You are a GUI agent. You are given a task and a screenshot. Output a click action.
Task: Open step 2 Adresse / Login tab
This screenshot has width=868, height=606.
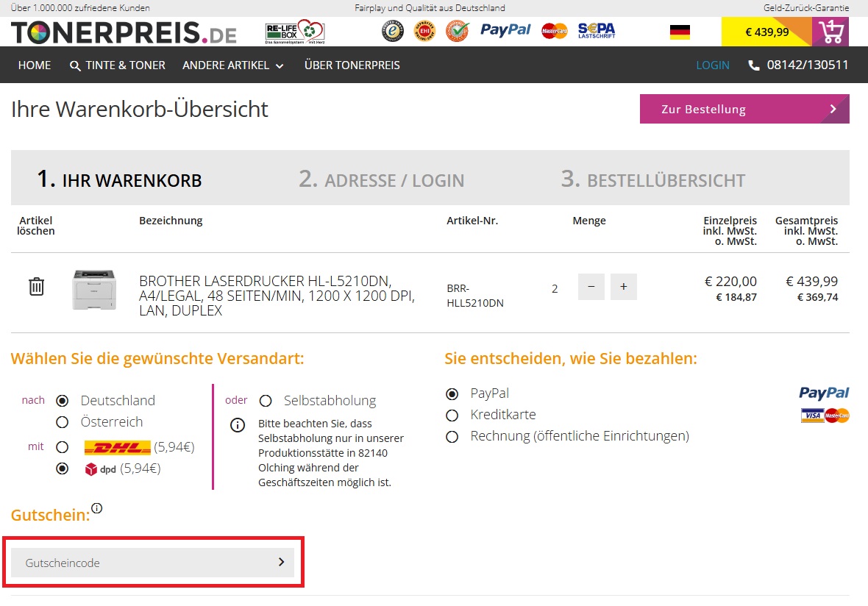click(x=382, y=179)
